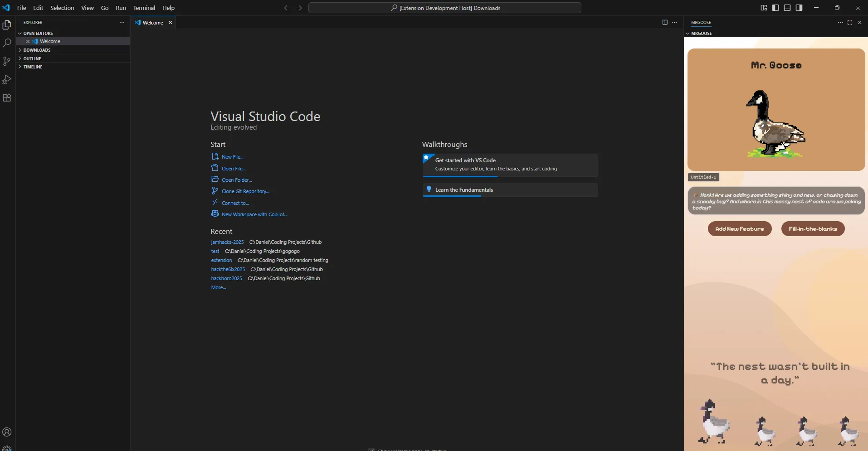Toggle the bottom panel layout button
Screen dimensions: 868x451
point(787,8)
